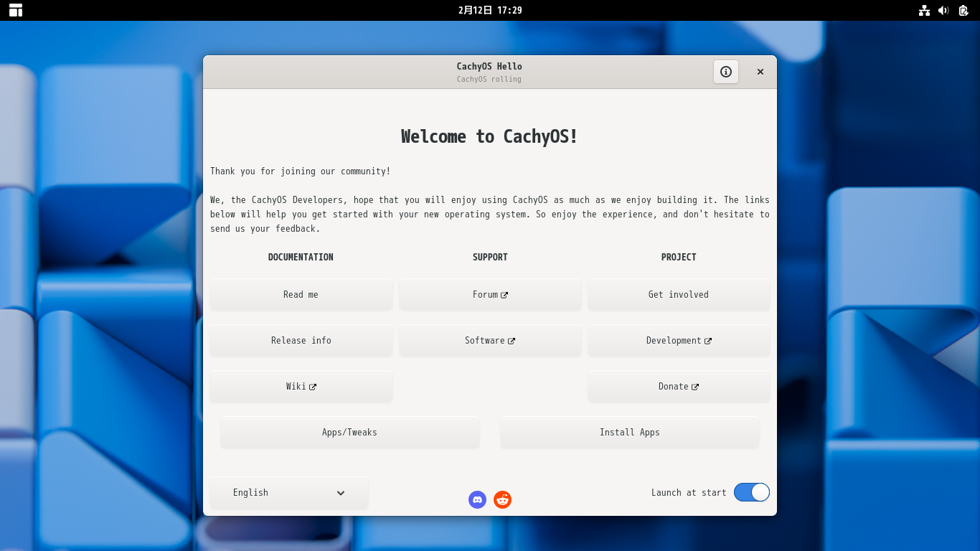The image size is (980, 551).
Task: Launch the Apps/Tweaks button
Action: [x=350, y=433]
